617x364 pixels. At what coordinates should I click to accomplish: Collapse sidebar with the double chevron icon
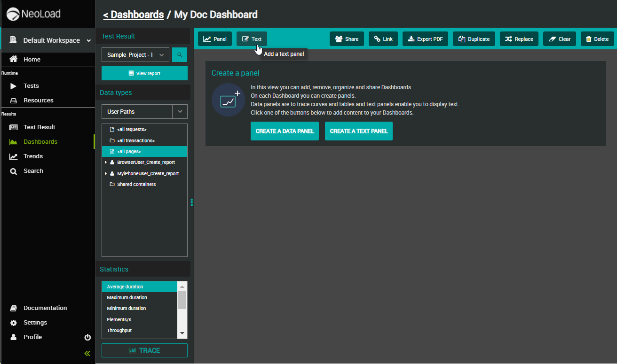click(87, 353)
